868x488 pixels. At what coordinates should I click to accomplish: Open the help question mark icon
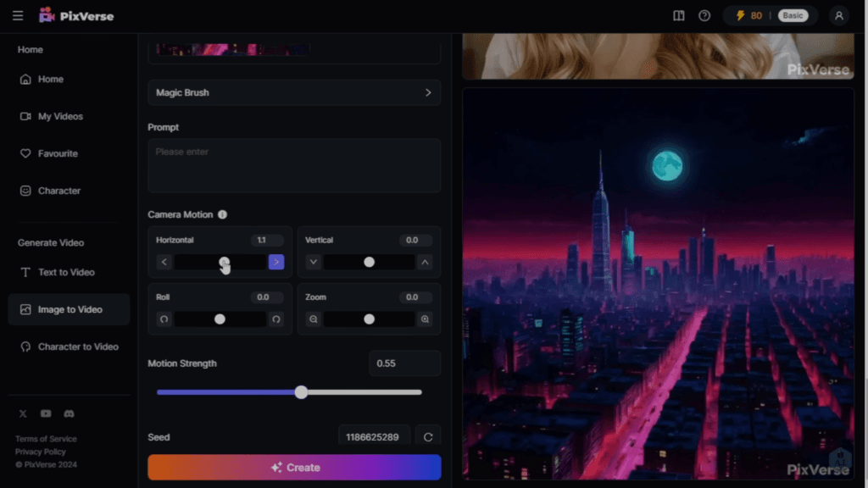[x=704, y=14]
